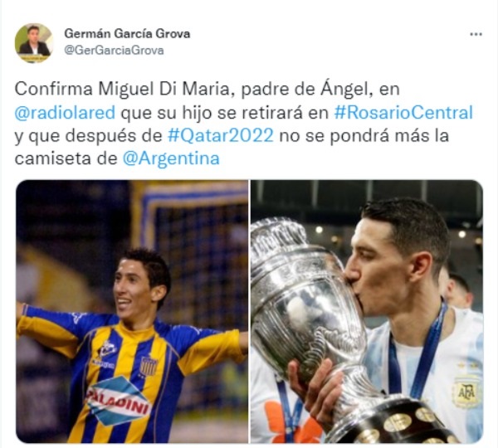Click the Rosario Central crest on the striped shirt
The width and height of the screenshot is (498, 448).
149,366
